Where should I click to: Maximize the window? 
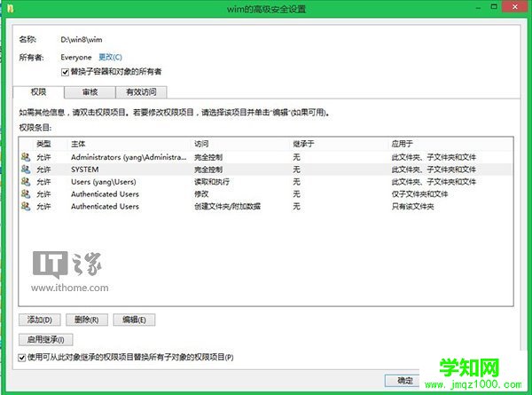(x=495, y=6)
